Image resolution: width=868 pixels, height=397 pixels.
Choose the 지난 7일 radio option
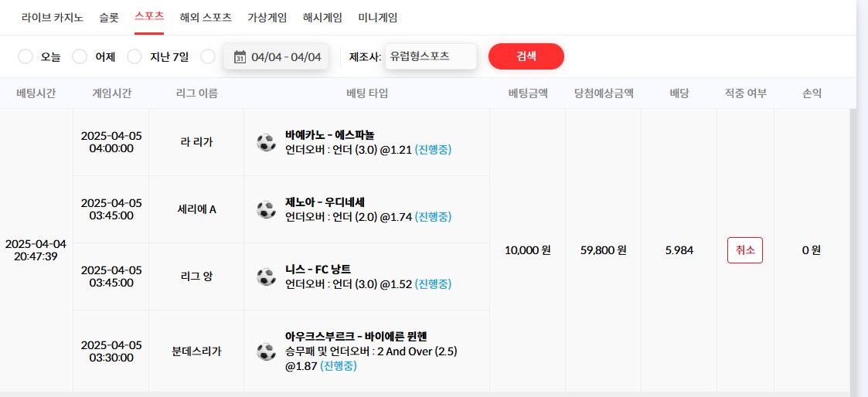134,56
